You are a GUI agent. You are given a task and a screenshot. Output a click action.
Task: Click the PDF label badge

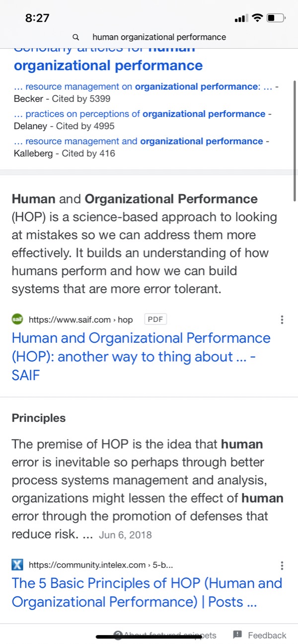click(x=155, y=320)
